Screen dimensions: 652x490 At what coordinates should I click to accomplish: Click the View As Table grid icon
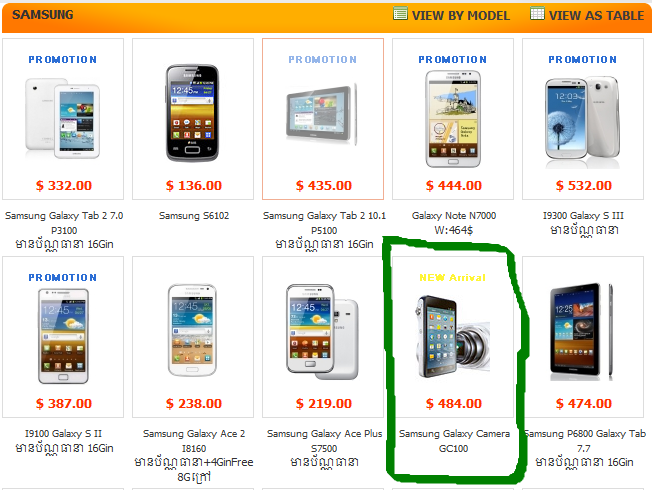[x=537, y=13]
